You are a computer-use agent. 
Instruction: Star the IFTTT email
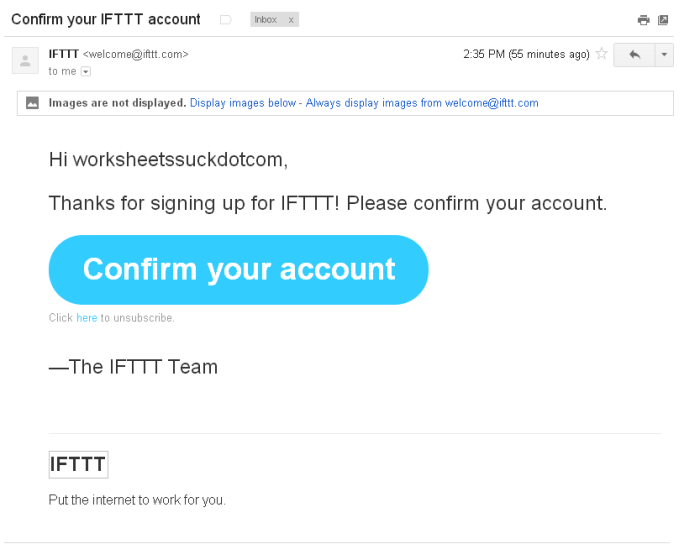pyautogui.click(x=601, y=54)
